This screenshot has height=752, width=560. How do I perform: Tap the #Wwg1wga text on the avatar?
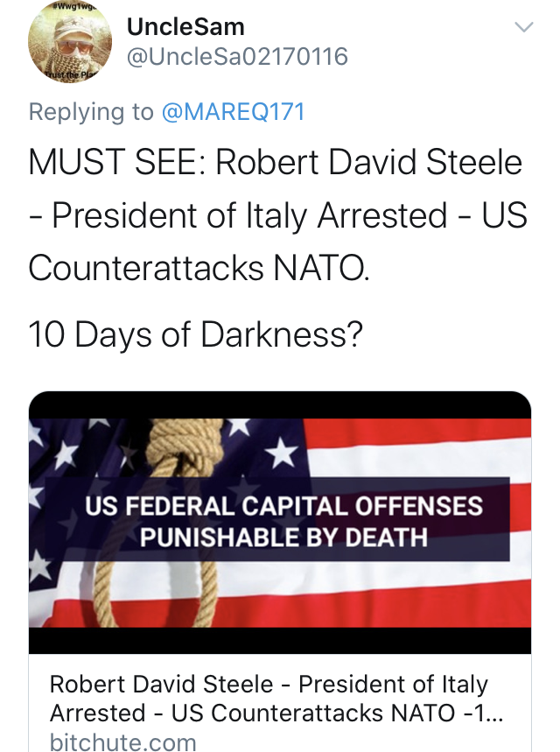click(x=72, y=7)
